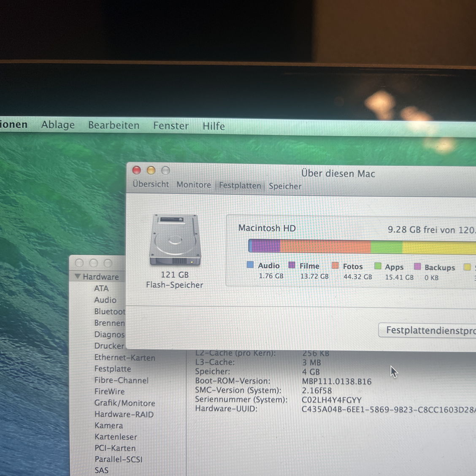
Task: Collapse the Hardware tree section
Action: [x=77, y=276]
